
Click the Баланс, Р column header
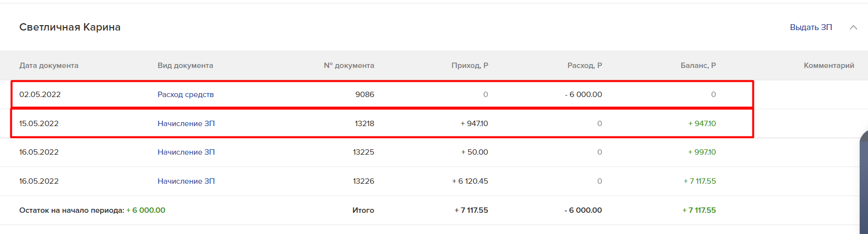coord(698,66)
